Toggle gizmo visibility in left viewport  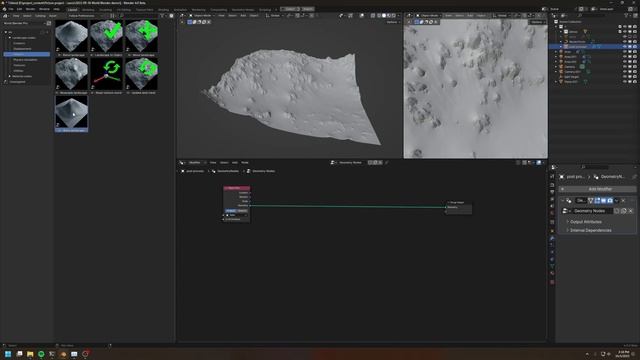350,16
